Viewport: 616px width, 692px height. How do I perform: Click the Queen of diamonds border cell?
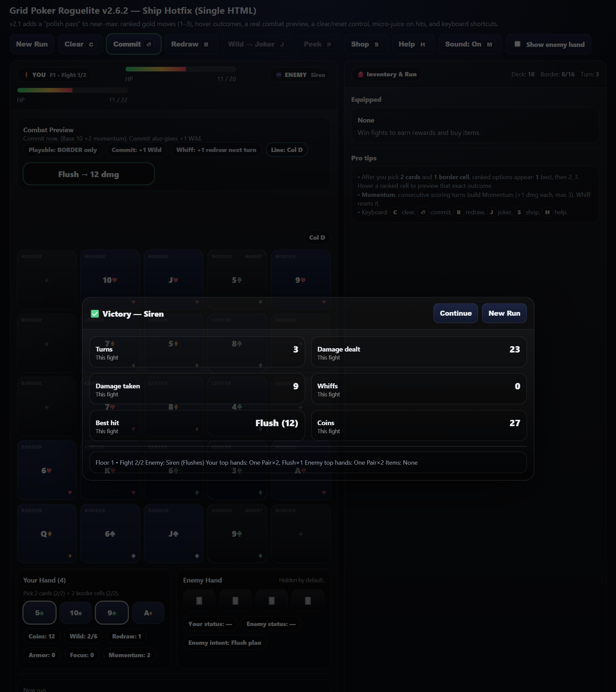pos(47,534)
